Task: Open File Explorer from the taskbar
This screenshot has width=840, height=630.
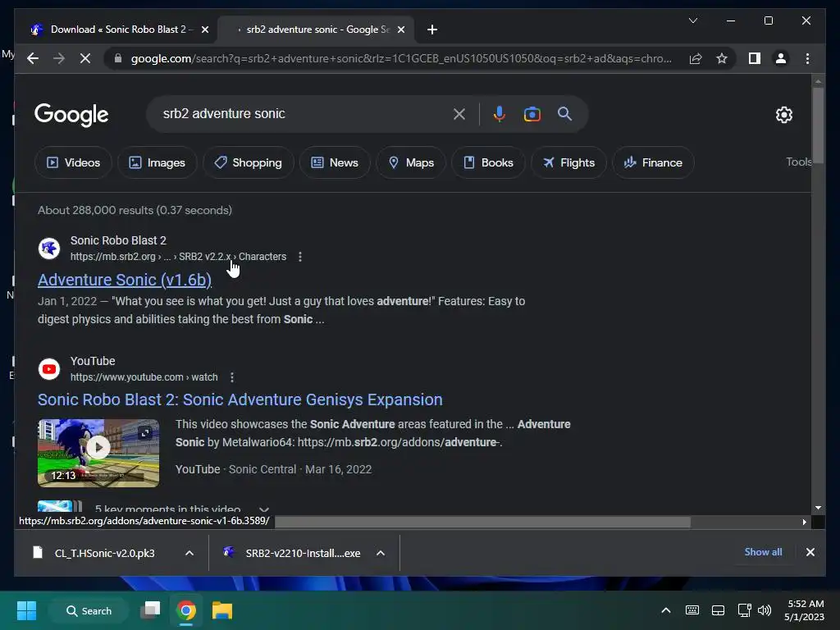Action: (221, 610)
